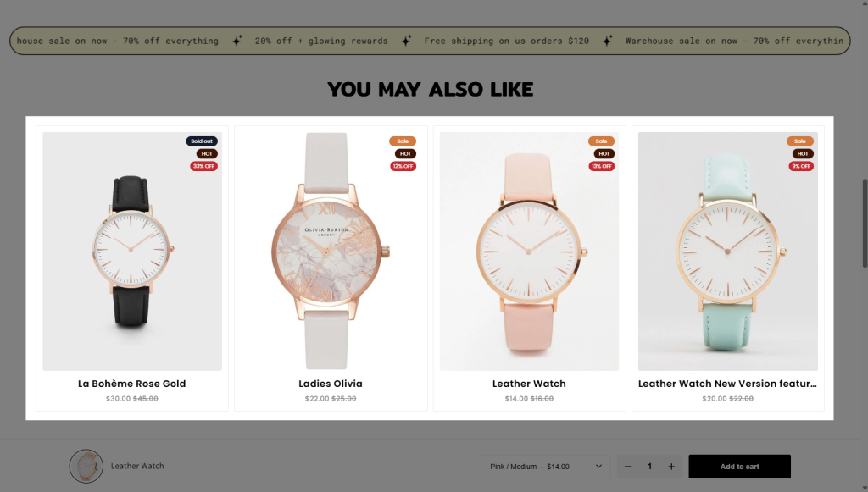The width and height of the screenshot is (868, 492).
Task: Decrease quantity with the minus button
Action: pos(628,467)
